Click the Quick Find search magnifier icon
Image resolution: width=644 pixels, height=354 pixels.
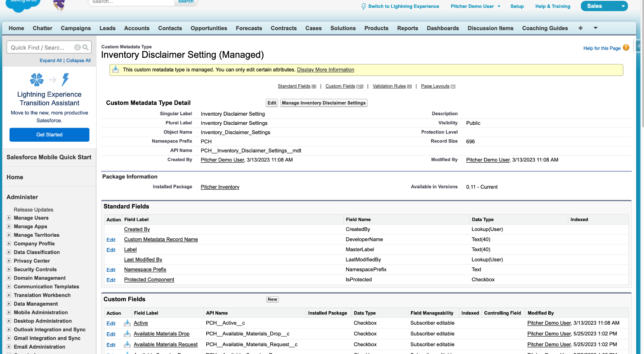pyautogui.click(x=85, y=48)
